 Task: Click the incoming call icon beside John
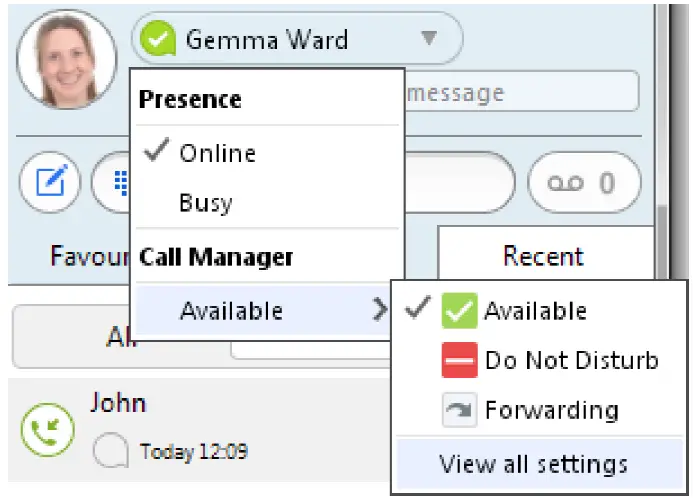pyautogui.click(x=45, y=429)
